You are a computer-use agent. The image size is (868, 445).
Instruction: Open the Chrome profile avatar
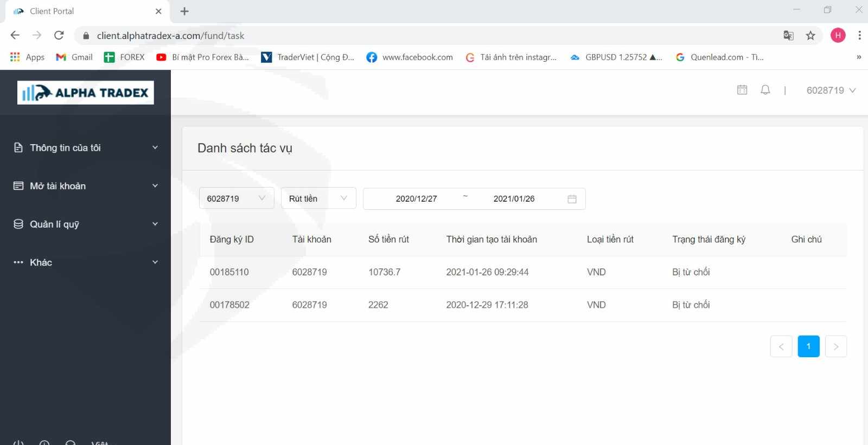tap(838, 36)
